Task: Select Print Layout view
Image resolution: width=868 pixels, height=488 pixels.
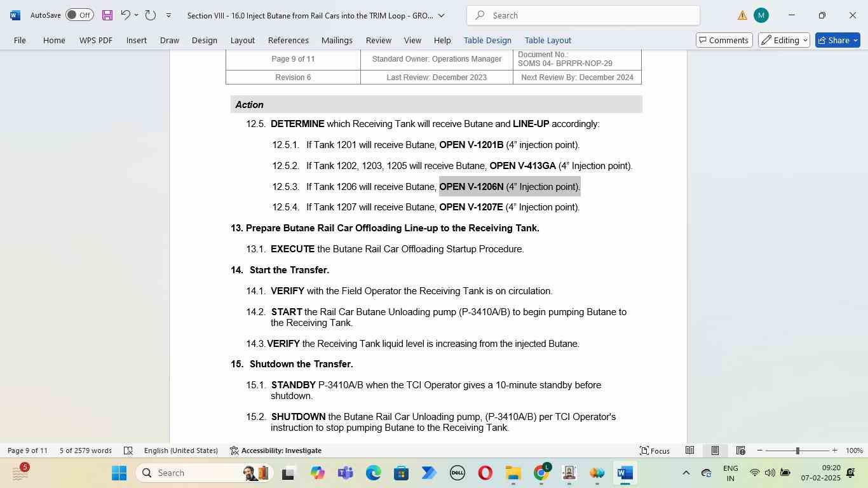Action: click(715, 451)
